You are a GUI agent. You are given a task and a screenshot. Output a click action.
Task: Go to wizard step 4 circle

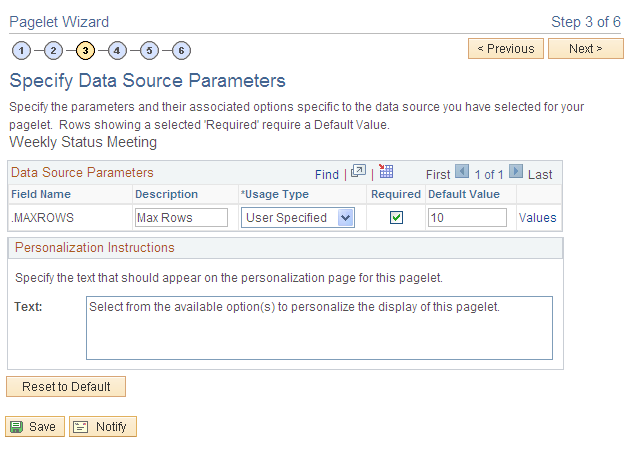117,50
